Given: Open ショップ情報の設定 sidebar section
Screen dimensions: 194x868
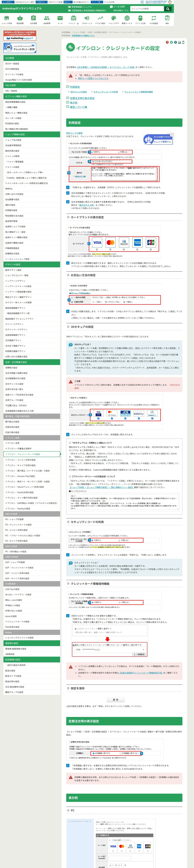Looking at the screenshot, I should point(32,134).
